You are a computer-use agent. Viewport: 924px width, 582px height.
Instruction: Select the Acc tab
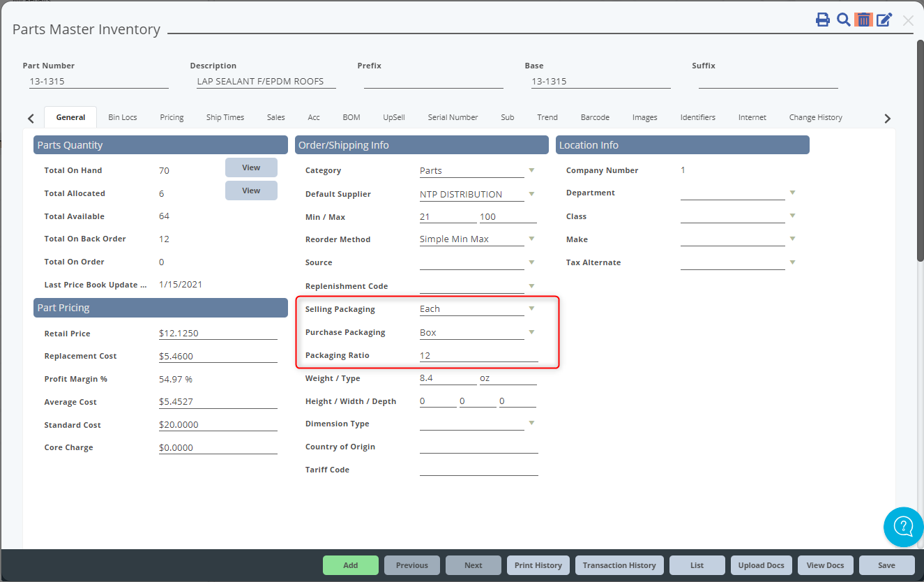(314, 117)
